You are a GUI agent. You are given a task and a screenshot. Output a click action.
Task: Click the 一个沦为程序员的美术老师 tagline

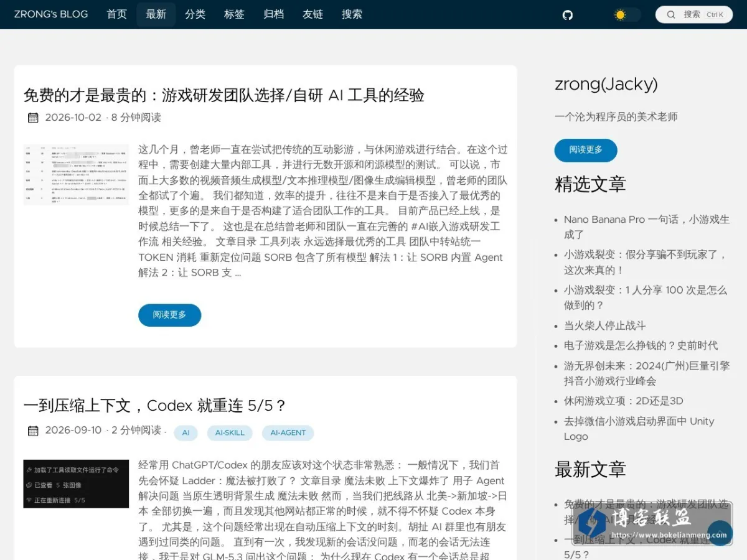[616, 117]
